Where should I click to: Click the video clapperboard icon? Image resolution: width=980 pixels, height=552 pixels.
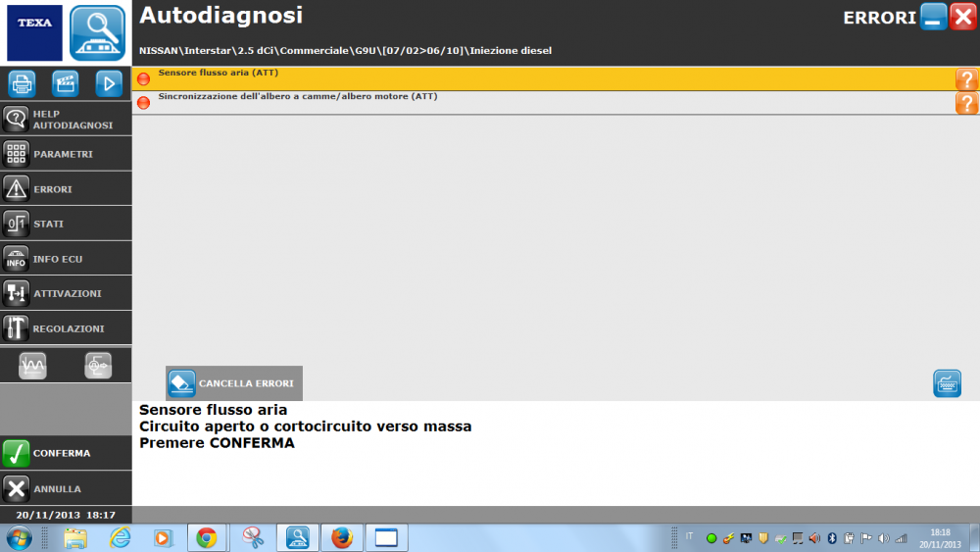[66, 84]
